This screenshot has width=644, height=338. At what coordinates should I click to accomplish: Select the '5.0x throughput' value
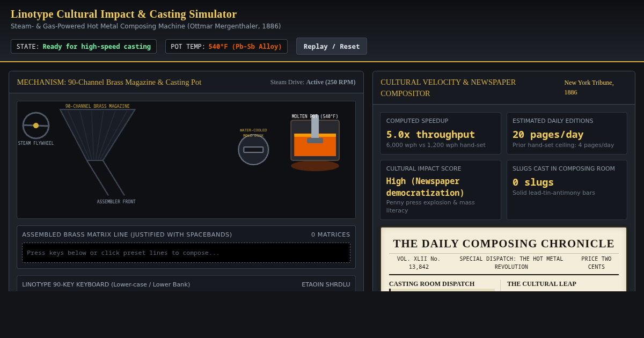[430, 134]
